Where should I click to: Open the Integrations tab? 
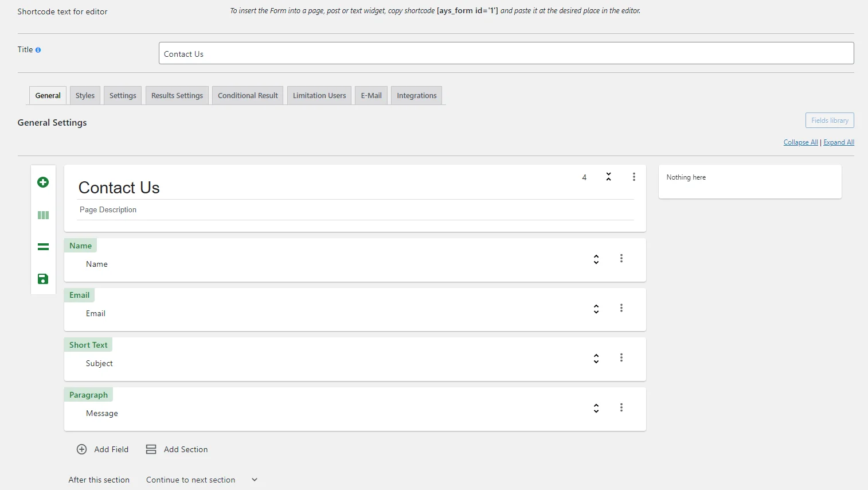(417, 96)
